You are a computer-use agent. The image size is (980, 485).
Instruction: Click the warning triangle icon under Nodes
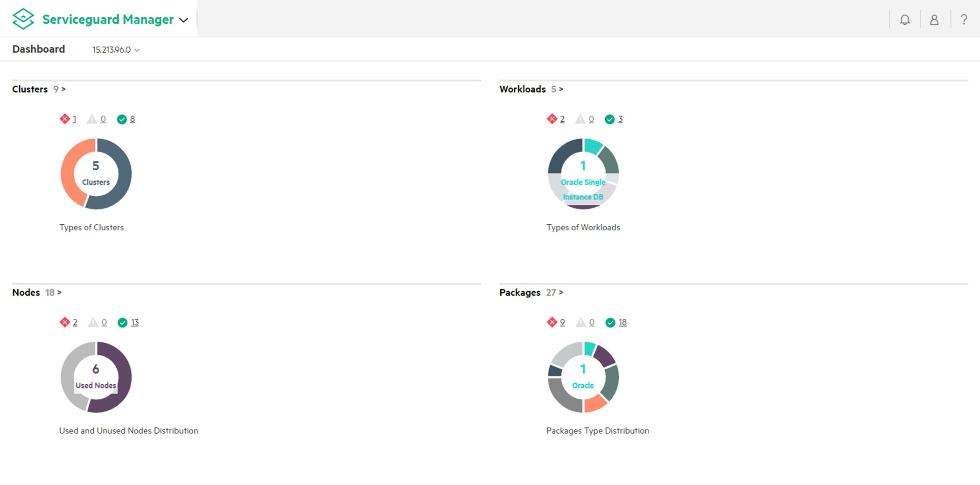coord(93,322)
